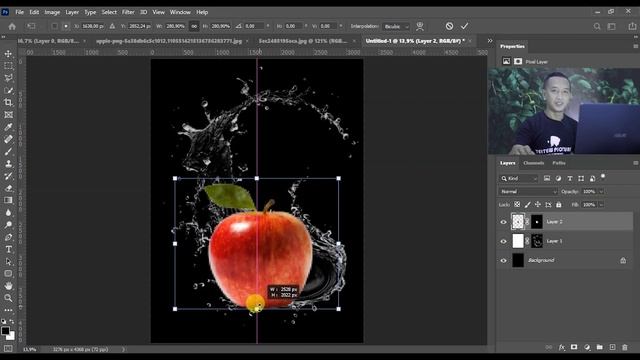The height and width of the screenshot is (360, 640).
Task: Select the Blur tool
Action: pyautogui.click(x=8, y=213)
